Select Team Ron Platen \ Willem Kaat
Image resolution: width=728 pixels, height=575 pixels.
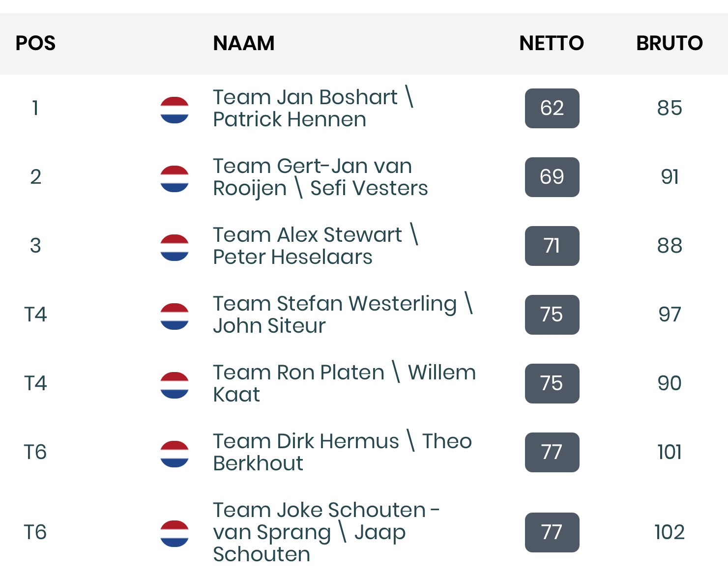[345, 383]
